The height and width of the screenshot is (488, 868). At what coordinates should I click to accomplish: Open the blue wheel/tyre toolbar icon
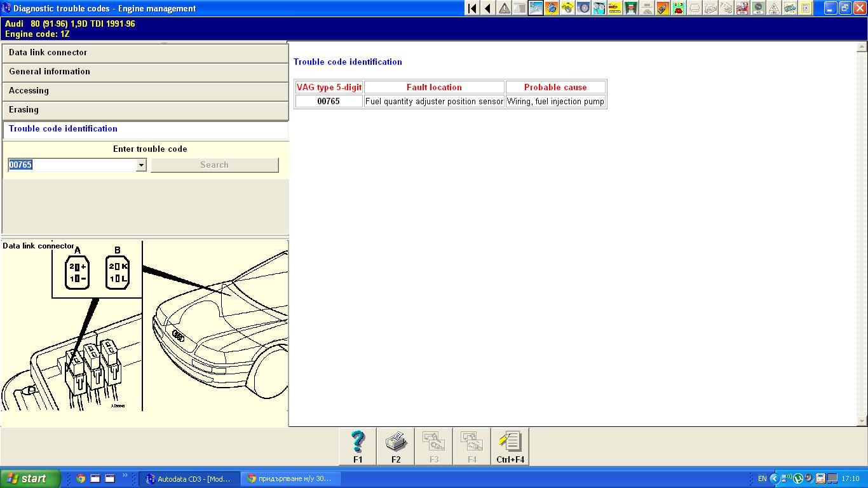tap(583, 8)
